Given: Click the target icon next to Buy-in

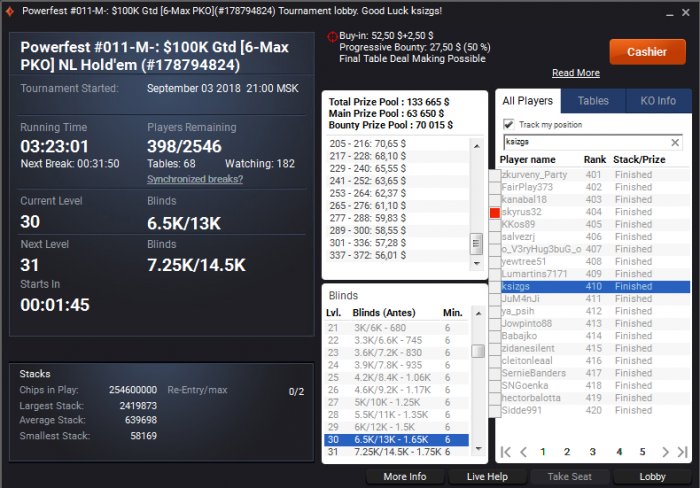Looking at the screenshot, I should pos(333,36).
